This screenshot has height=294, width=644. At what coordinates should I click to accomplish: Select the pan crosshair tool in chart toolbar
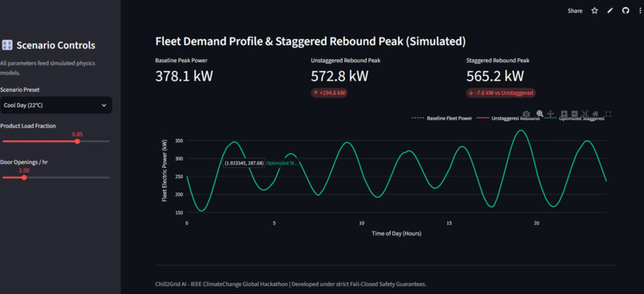coord(551,113)
